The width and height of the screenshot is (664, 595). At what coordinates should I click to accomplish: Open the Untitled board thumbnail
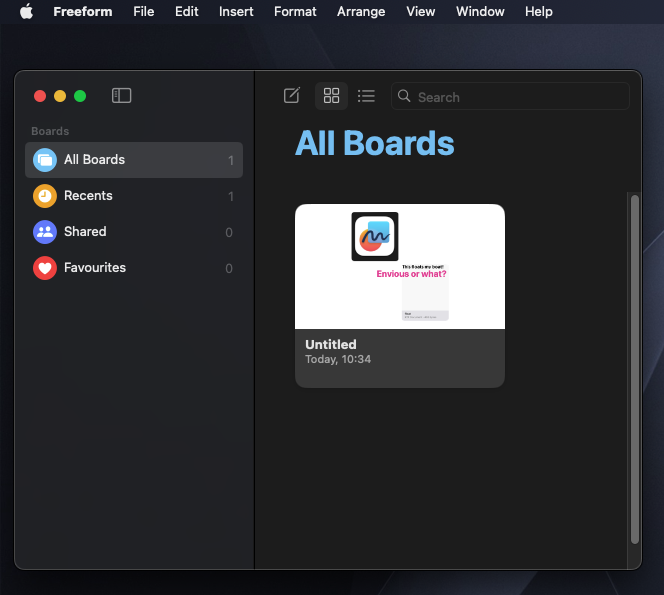(x=400, y=267)
